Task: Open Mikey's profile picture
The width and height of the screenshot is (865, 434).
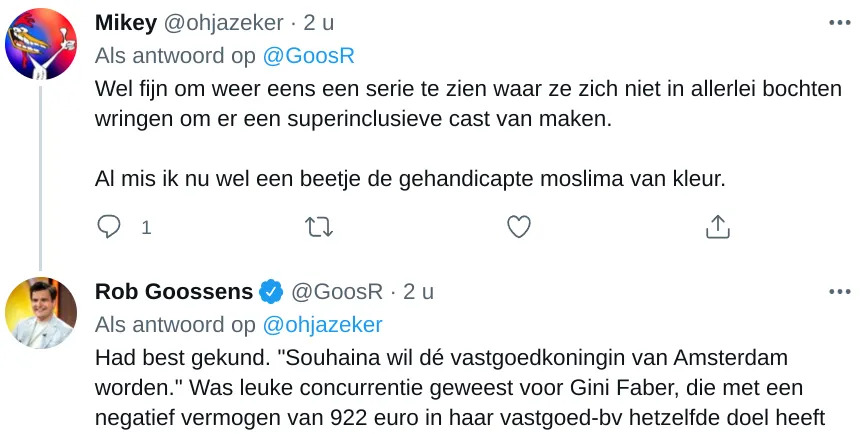Action: pyautogui.click(x=41, y=44)
